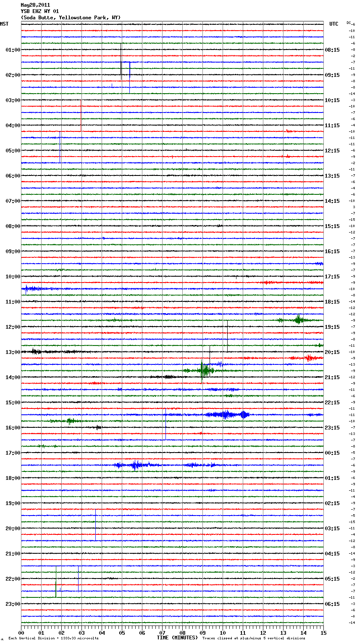Screen dimensions: 357x644
Task: Click the 23:15 UTC time label
Action: coord(332,428)
